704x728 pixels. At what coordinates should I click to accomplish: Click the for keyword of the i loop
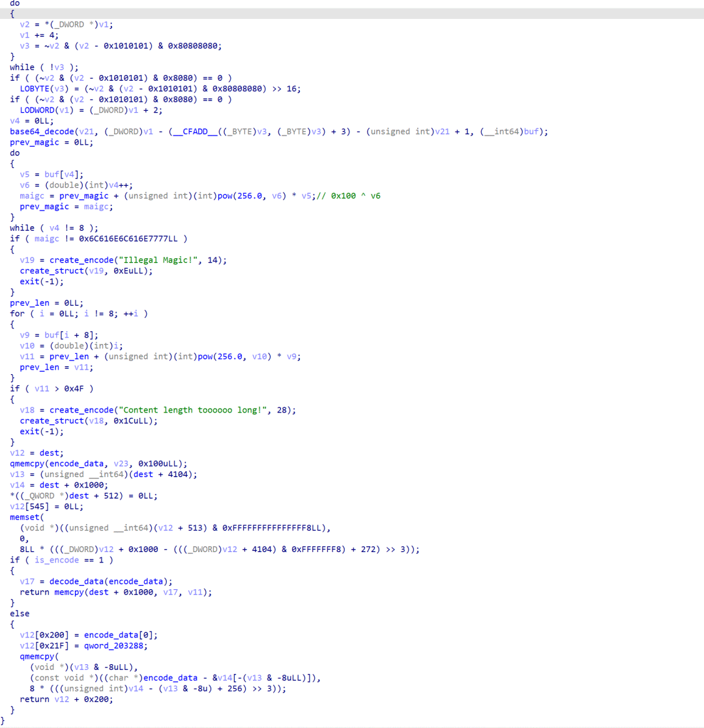point(17,313)
